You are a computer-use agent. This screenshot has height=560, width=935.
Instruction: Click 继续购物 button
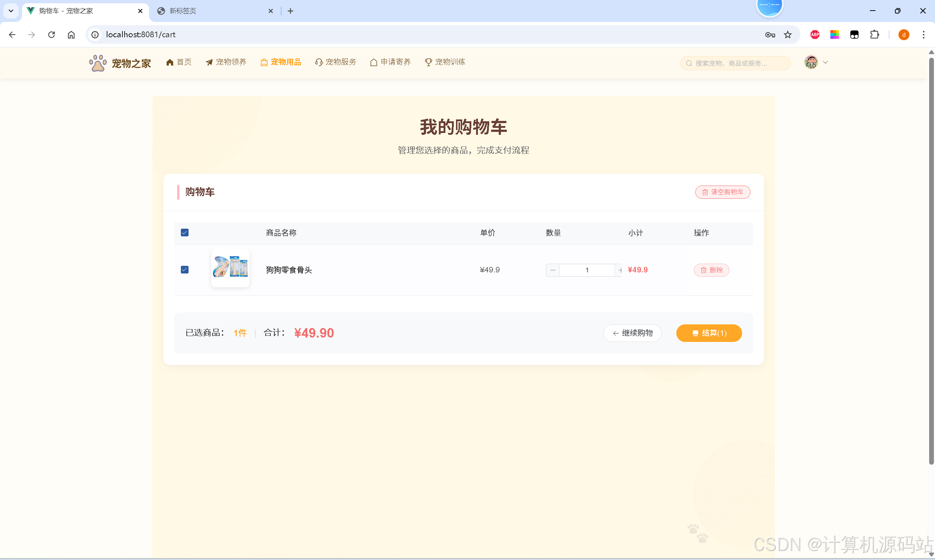[x=632, y=333]
